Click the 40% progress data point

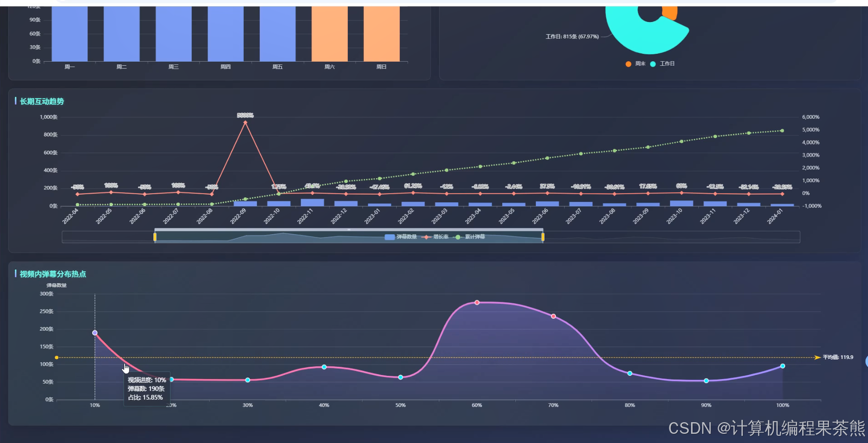click(x=324, y=367)
